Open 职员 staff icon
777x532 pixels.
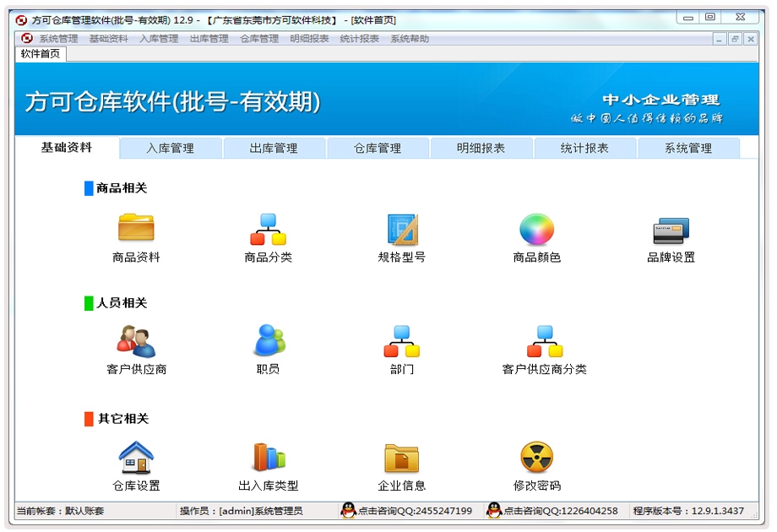[x=269, y=339]
